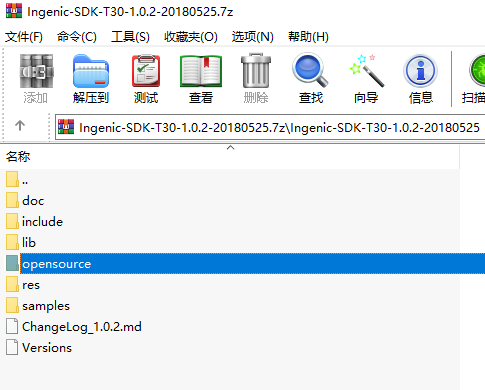Screen dimensions: 485x390
Task: Open the Find (查找) magnifier icon
Action: pyautogui.click(x=310, y=70)
